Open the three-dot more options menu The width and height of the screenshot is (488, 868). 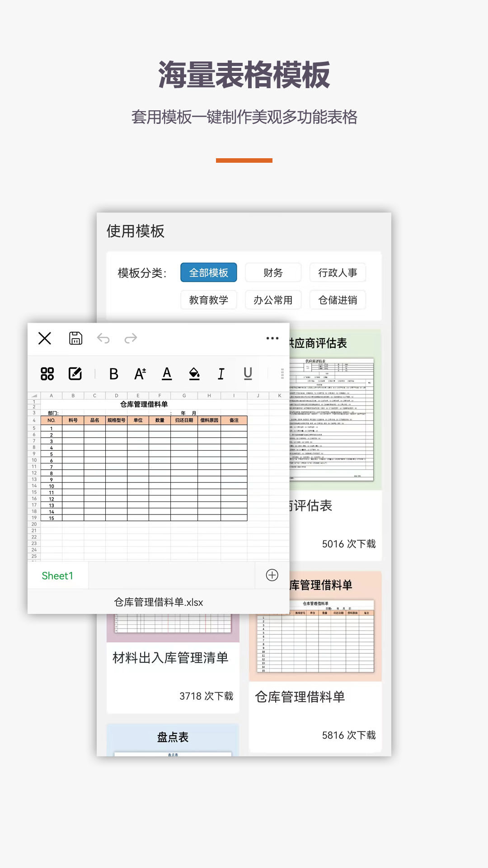click(272, 338)
